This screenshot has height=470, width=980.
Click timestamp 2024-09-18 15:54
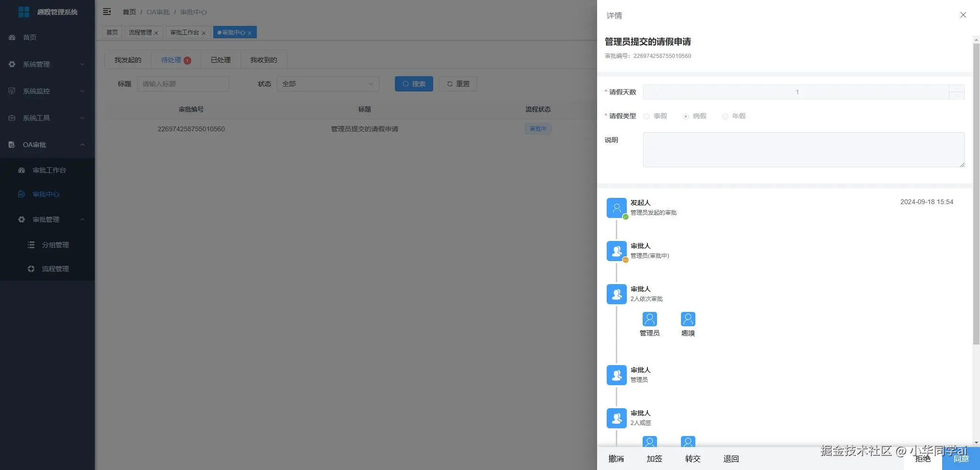click(927, 202)
